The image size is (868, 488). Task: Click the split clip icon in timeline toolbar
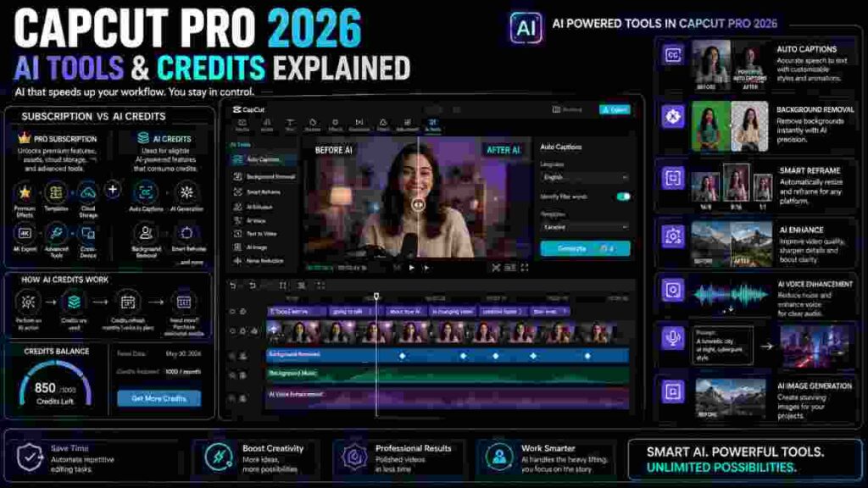[283, 286]
